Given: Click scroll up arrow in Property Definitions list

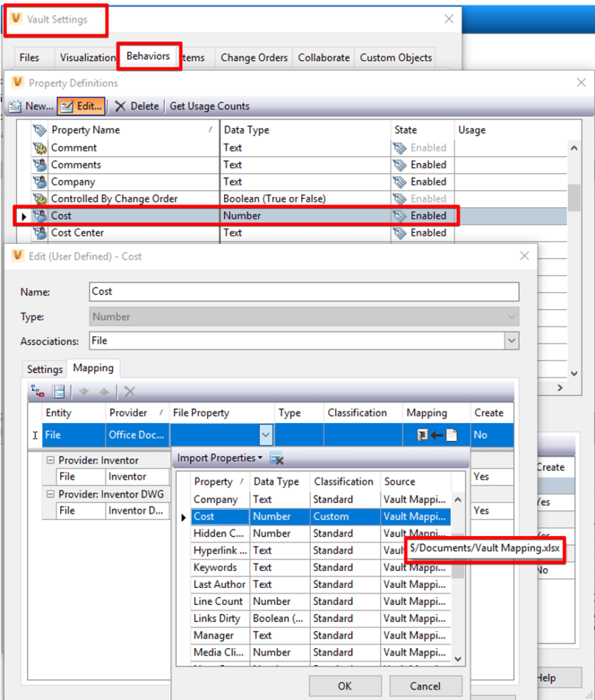Looking at the screenshot, I should point(575,148).
